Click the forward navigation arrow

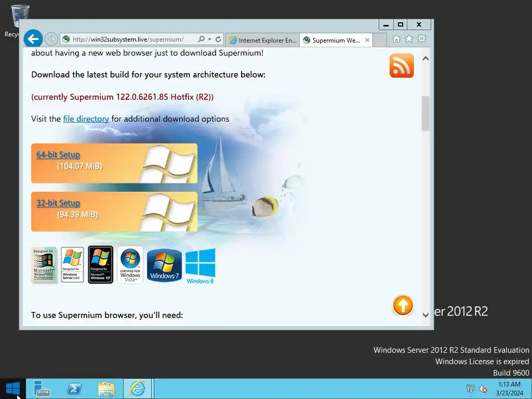(x=51, y=39)
